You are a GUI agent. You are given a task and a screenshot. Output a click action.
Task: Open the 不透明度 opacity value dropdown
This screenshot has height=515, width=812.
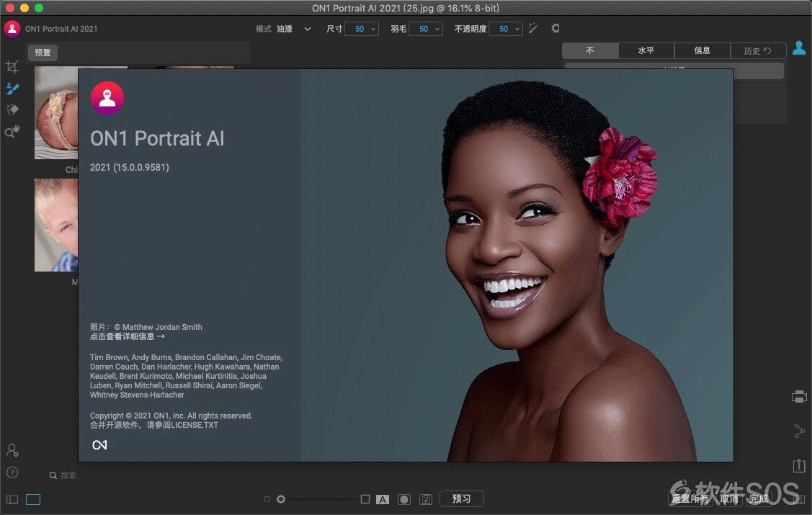pyautogui.click(x=506, y=29)
